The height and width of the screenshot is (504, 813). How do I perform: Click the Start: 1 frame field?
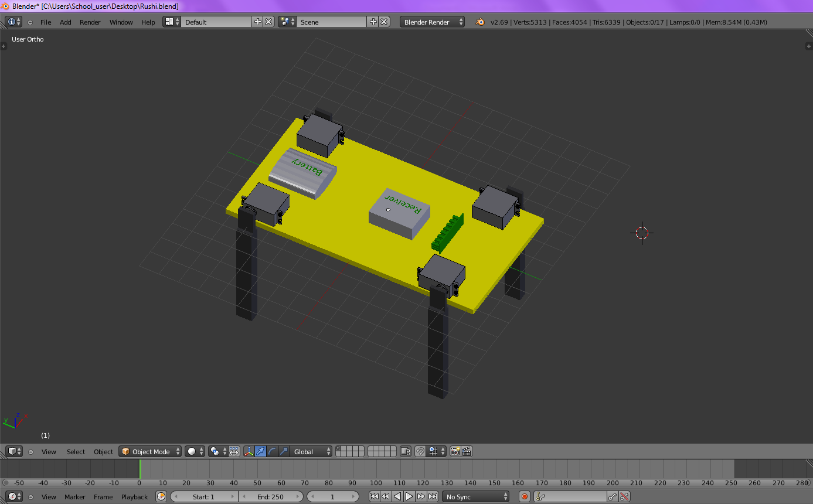204,496
